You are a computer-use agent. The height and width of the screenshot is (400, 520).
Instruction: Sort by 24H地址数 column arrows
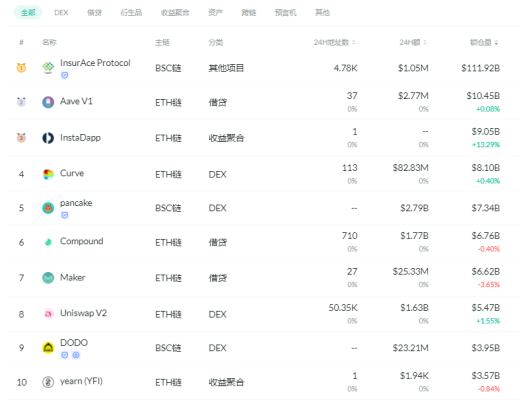354,42
